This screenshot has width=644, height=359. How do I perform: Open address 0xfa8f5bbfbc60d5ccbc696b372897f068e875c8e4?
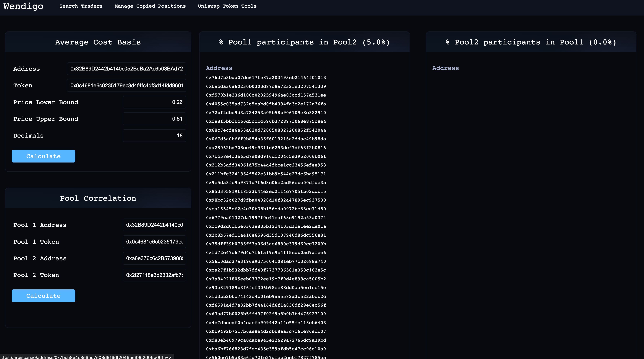(266, 121)
